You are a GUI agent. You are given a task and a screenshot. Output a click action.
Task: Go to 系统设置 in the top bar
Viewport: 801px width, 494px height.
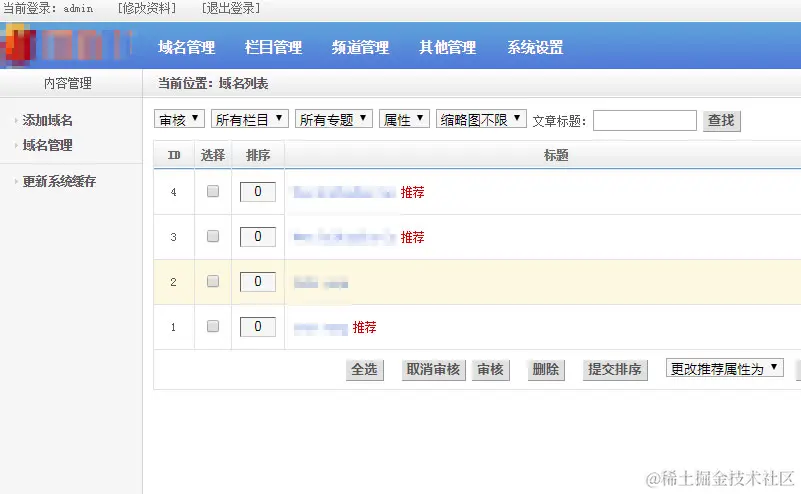535,48
